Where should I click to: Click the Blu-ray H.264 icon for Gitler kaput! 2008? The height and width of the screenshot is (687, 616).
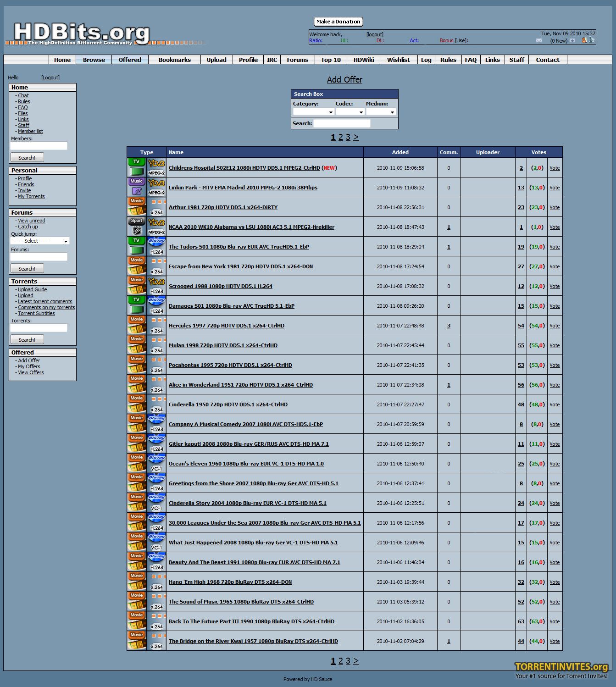156,443
